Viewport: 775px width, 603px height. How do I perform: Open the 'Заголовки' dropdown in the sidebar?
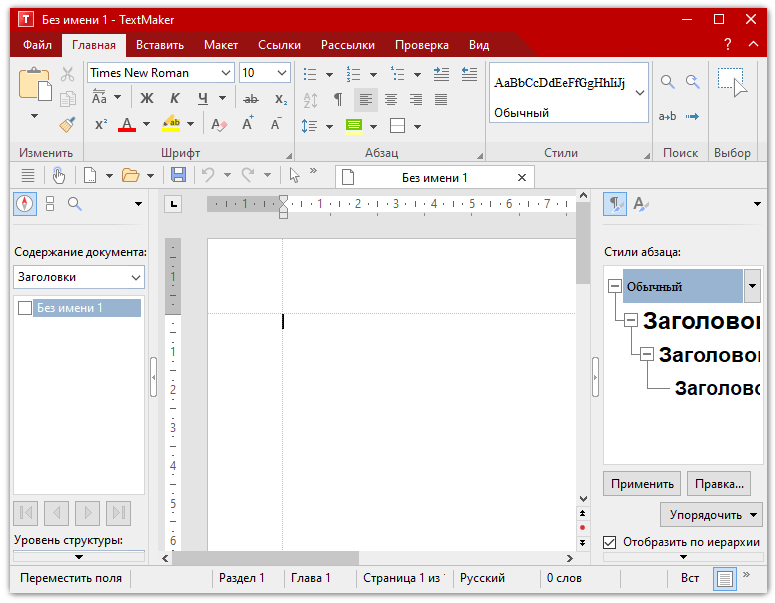pyautogui.click(x=136, y=277)
